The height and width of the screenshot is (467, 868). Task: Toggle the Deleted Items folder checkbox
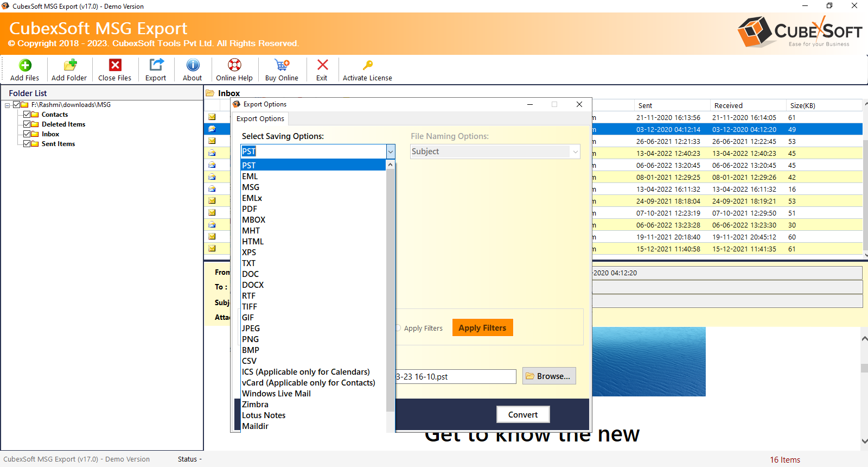tap(27, 124)
